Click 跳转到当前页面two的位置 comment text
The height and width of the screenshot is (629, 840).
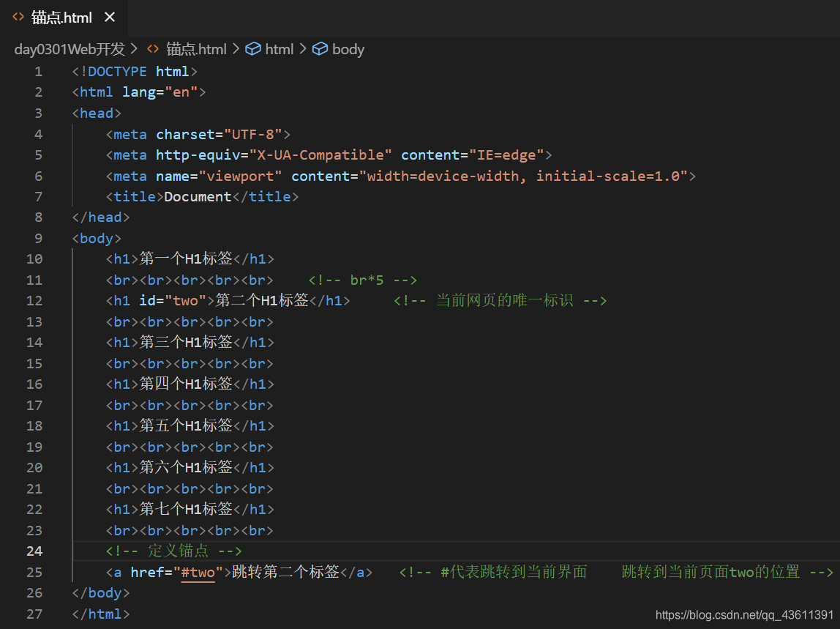(x=710, y=572)
